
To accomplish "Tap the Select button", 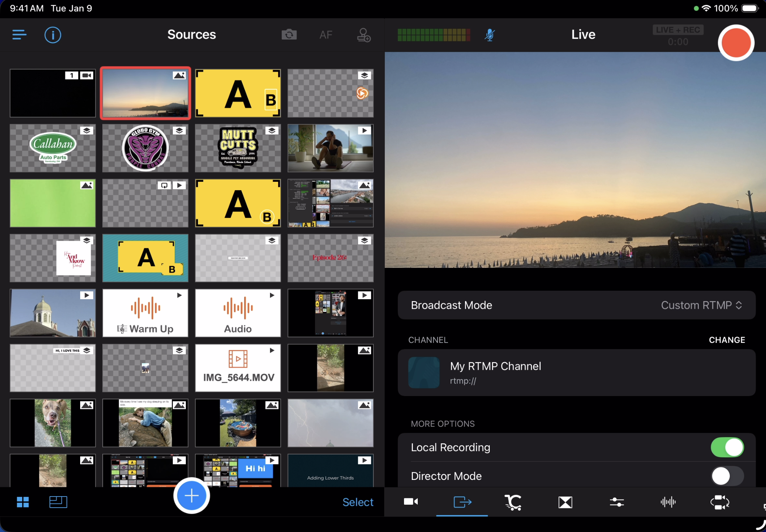I will click(358, 502).
